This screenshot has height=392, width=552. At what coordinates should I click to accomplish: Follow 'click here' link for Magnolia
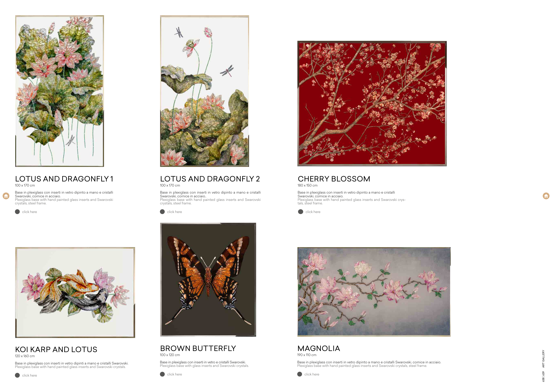pos(312,374)
